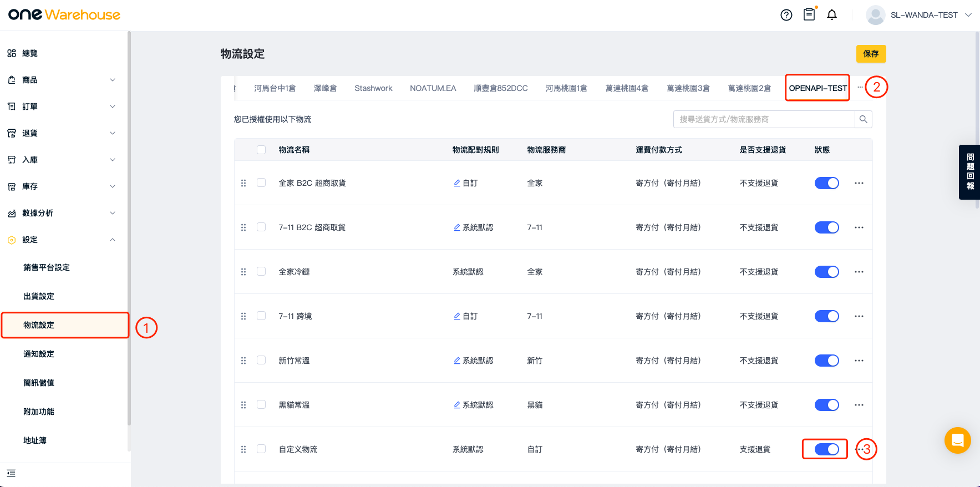Switch to the 河馬台中1倉 tab
980x487 pixels.
[275, 88]
